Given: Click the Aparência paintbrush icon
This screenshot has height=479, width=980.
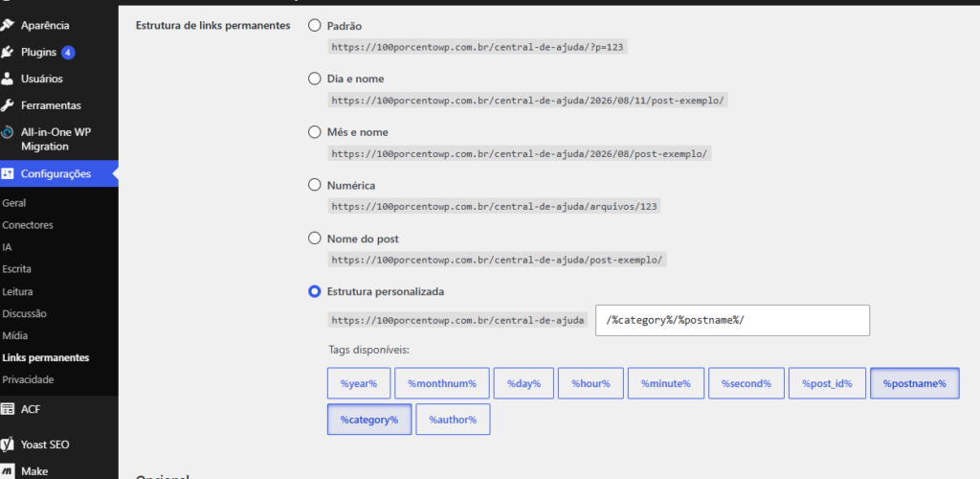Looking at the screenshot, I should pos(7,26).
